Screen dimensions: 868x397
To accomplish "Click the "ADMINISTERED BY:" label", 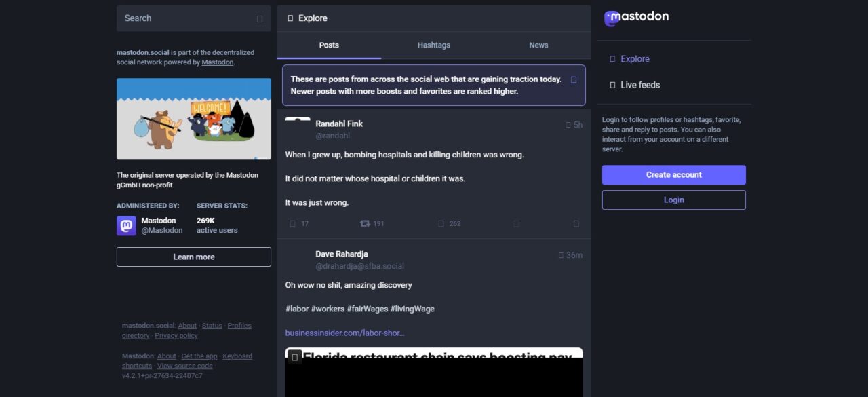I will click(148, 206).
